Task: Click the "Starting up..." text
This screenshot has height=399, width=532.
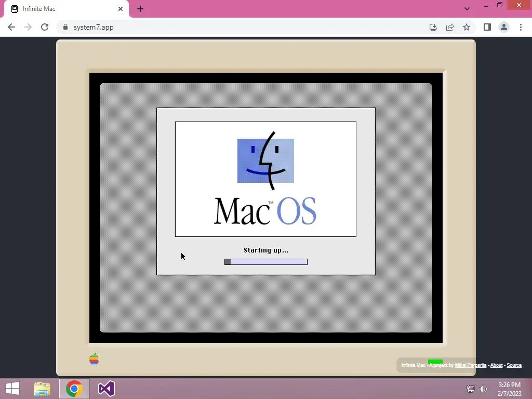Action: (266, 250)
